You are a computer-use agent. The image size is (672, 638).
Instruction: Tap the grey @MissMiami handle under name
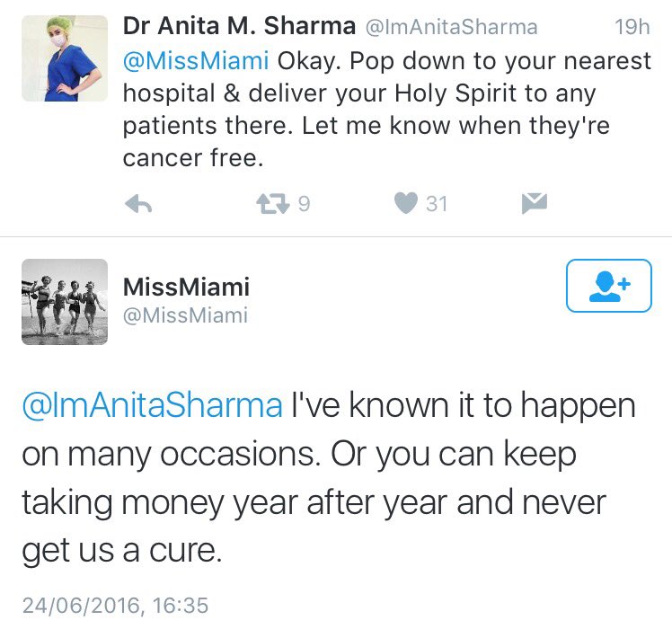[x=185, y=315]
